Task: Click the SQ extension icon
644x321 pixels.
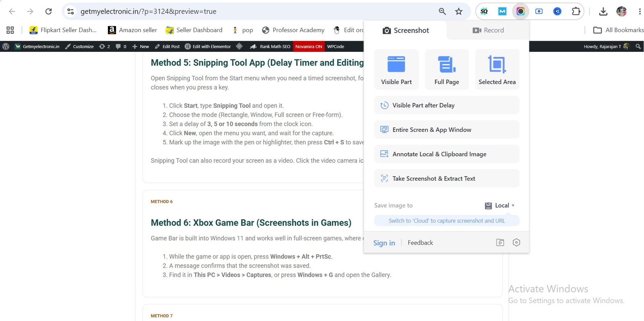Action: pos(484,11)
